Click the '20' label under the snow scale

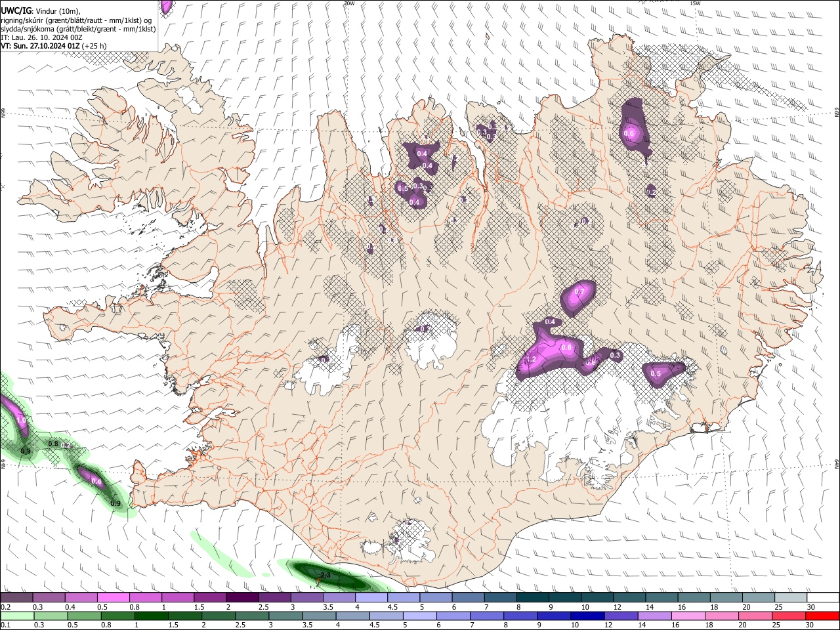coord(746,607)
